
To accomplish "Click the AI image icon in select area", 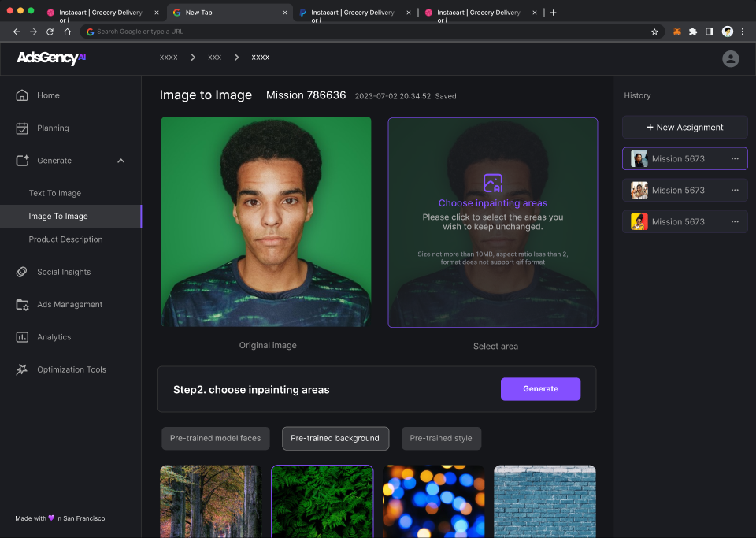I will pos(493,184).
